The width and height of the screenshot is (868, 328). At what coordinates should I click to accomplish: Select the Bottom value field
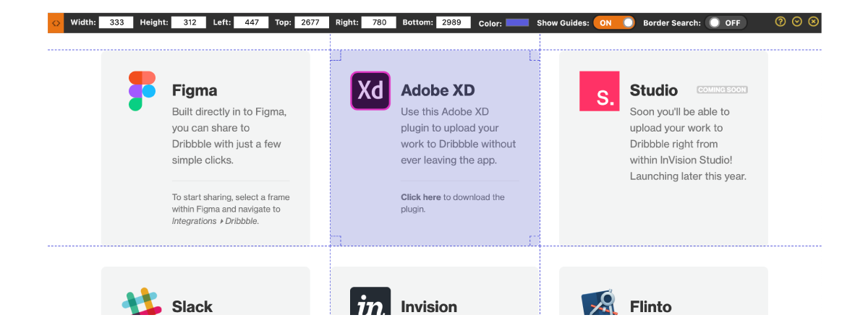[453, 23]
